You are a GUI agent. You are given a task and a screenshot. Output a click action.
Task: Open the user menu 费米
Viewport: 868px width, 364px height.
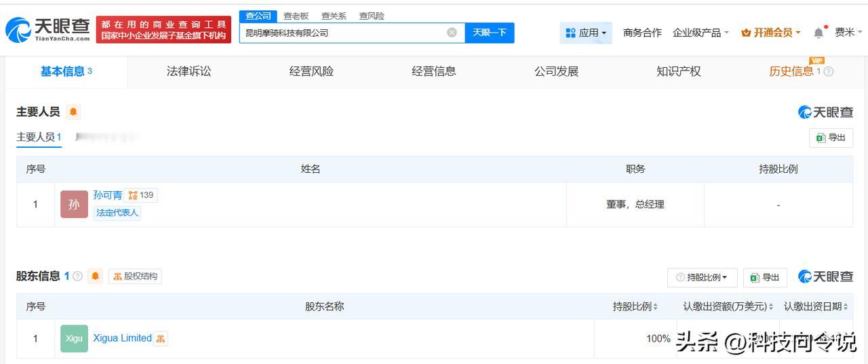coord(848,33)
